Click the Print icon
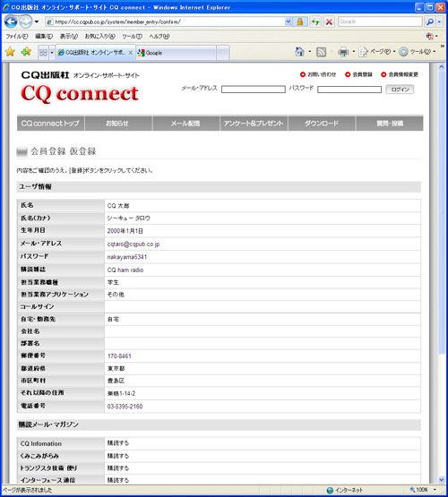 click(x=343, y=52)
